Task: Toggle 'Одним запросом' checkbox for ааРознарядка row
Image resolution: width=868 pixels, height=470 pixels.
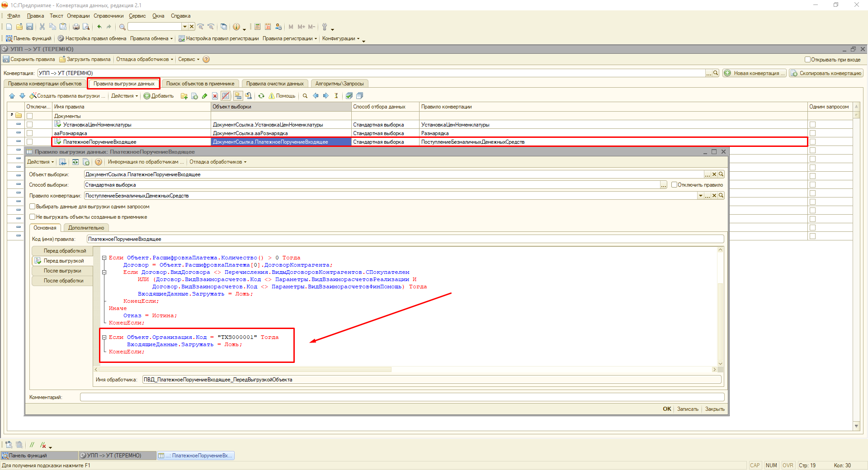Action: click(812, 133)
